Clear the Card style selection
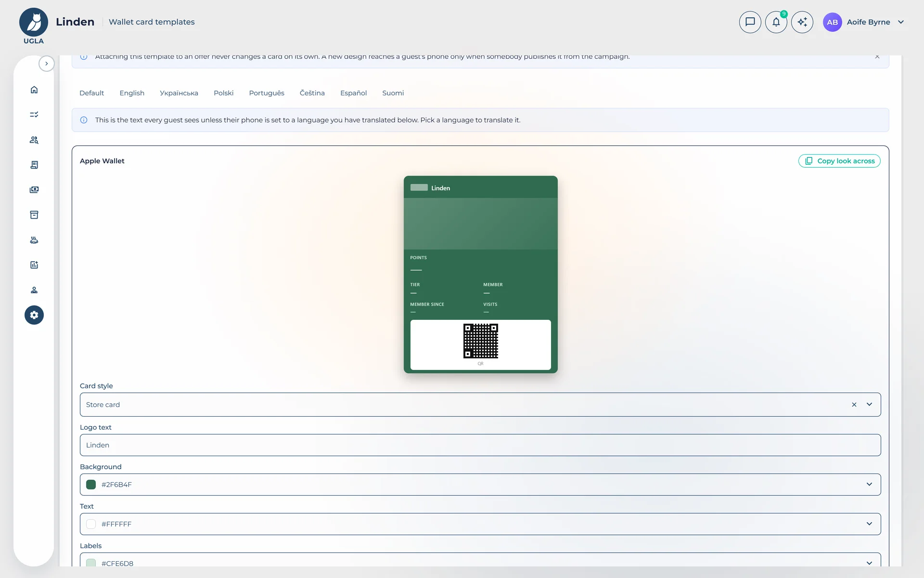 tap(854, 405)
